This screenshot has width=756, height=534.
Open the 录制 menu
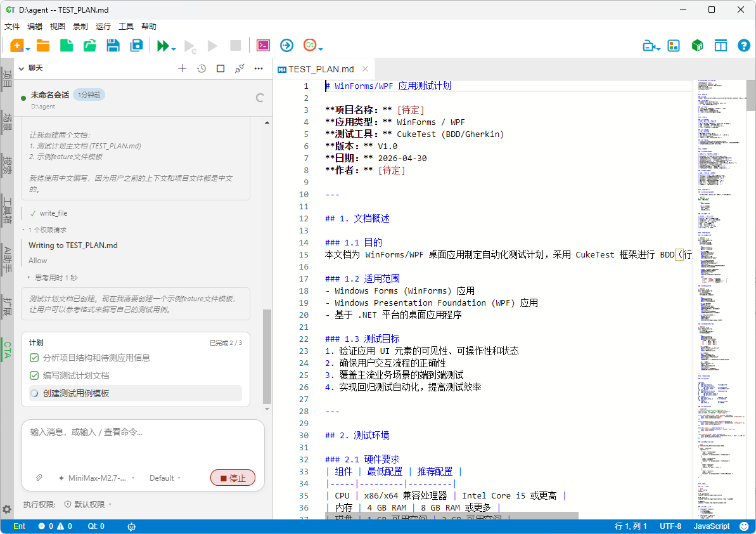point(80,27)
